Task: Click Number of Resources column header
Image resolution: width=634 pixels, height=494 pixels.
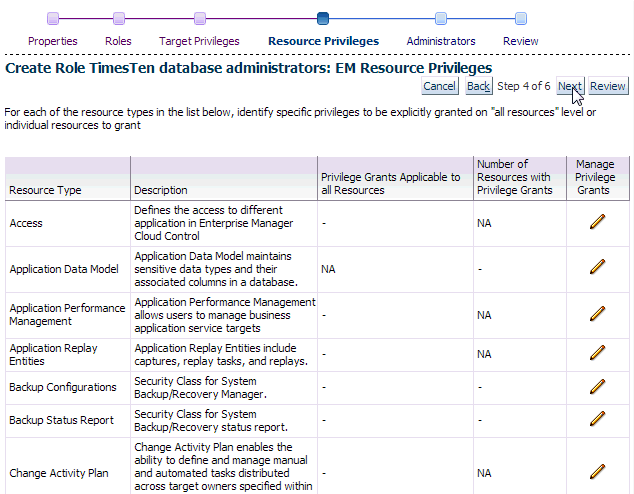Action: tap(514, 177)
